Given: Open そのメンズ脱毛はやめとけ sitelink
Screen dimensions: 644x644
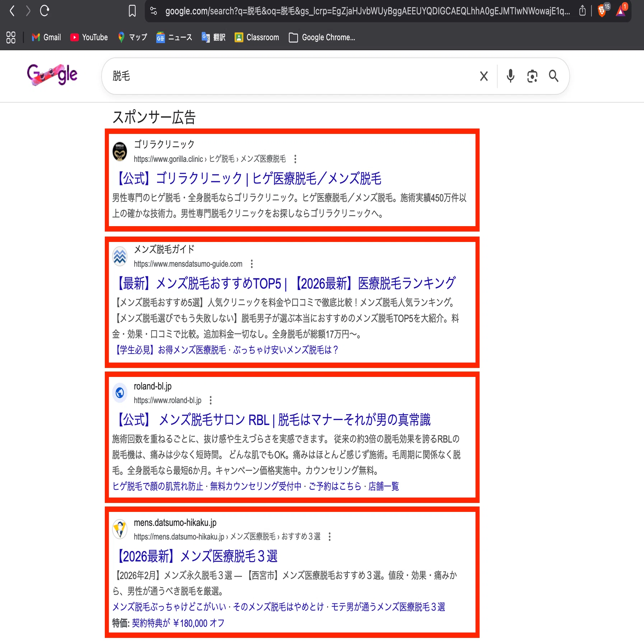Looking at the screenshot, I should tap(279, 607).
